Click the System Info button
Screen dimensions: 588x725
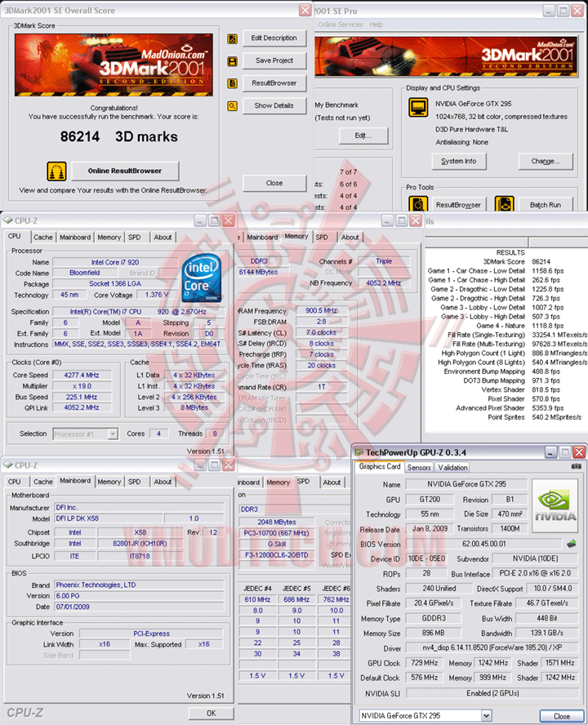pyautogui.click(x=459, y=162)
